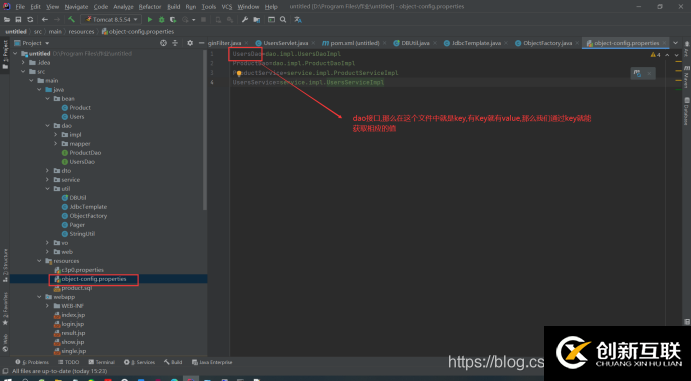Expand the dto folder
Image resolution: width=691 pixels, height=381 pixels.
point(48,171)
